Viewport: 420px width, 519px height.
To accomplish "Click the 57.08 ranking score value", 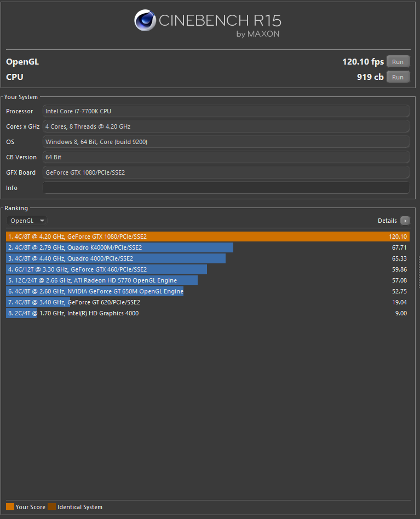I will click(399, 280).
